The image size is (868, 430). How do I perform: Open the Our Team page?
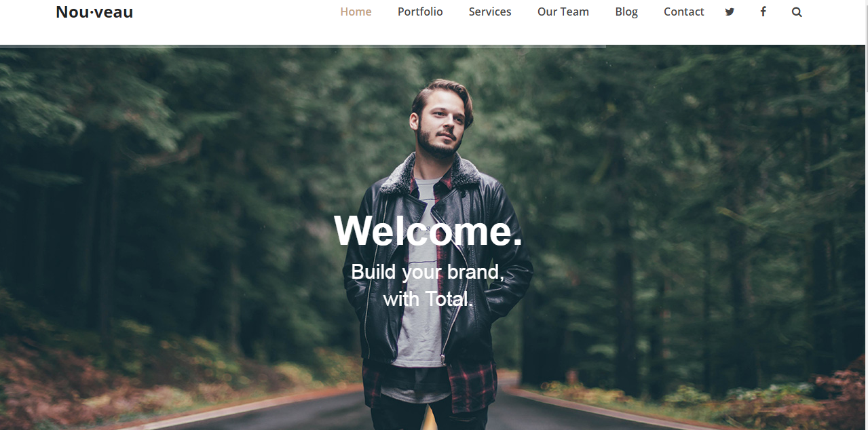pyautogui.click(x=563, y=12)
